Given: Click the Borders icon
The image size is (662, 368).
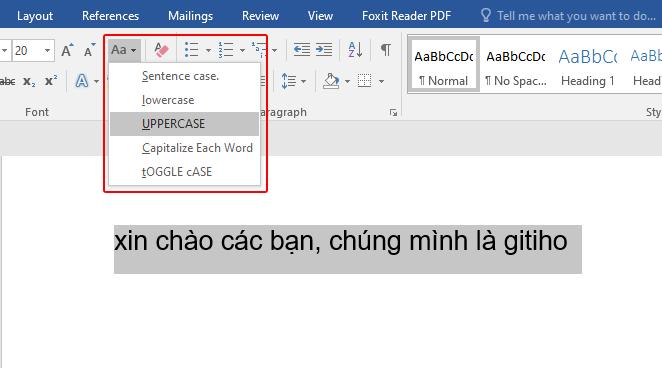Looking at the screenshot, I should tap(364, 81).
